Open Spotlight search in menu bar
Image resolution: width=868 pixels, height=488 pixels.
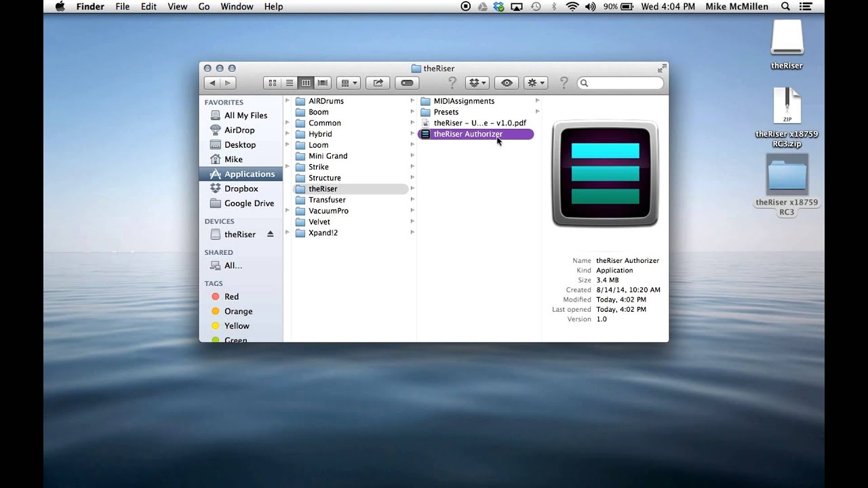(785, 7)
